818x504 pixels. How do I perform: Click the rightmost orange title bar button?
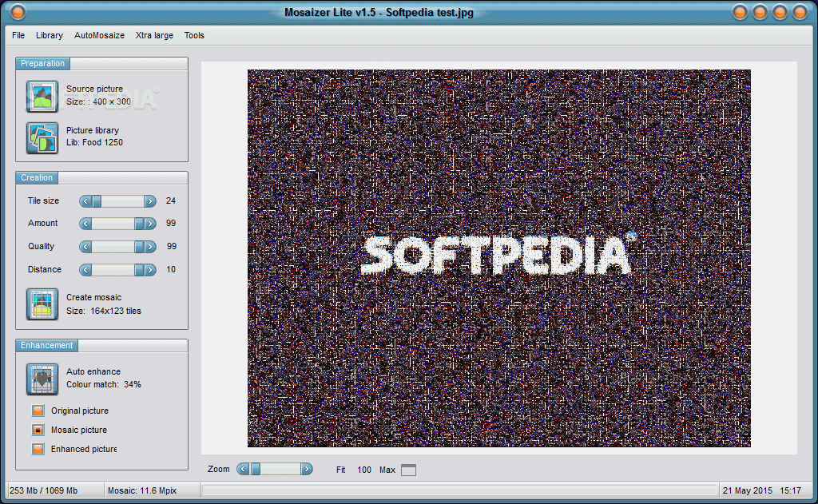click(x=800, y=12)
